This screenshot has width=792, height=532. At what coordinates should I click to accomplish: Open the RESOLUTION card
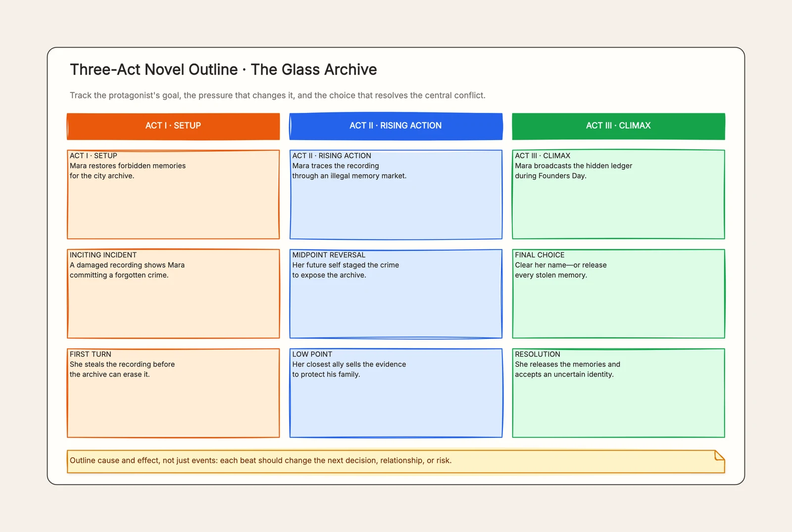coord(618,393)
